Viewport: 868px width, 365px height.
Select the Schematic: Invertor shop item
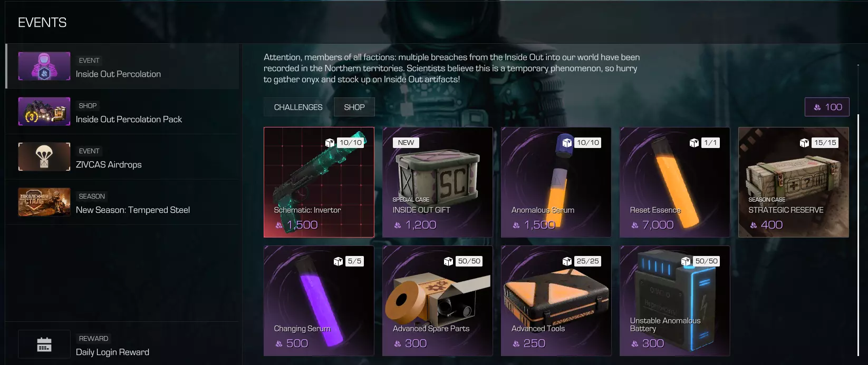(x=319, y=182)
